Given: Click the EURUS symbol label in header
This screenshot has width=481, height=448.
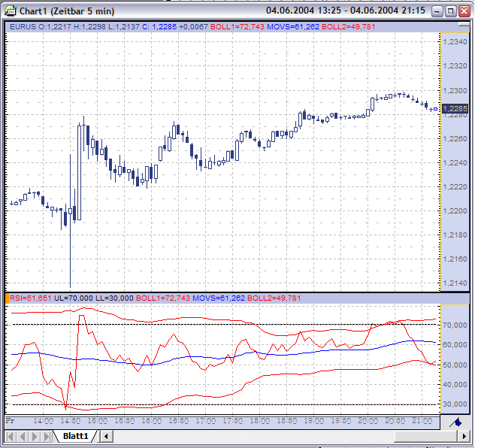Looking at the screenshot, I should point(23,27).
